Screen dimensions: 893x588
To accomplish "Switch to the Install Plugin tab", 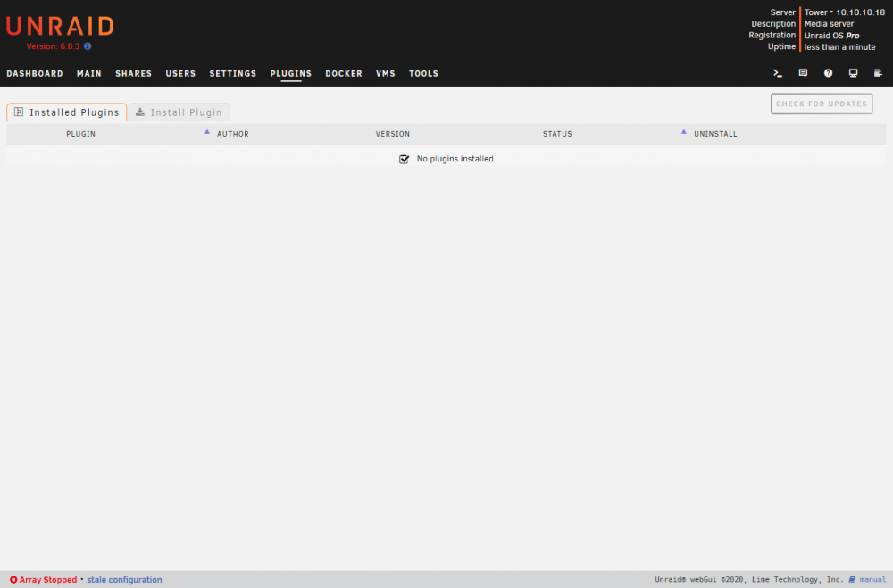I will coord(179,112).
